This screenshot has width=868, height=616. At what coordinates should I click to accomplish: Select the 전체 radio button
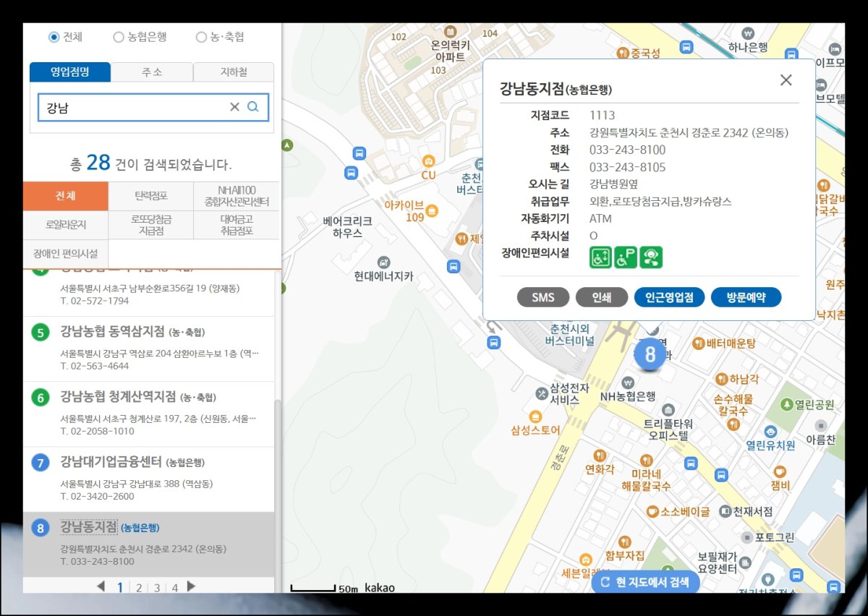(x=54, y=37)
